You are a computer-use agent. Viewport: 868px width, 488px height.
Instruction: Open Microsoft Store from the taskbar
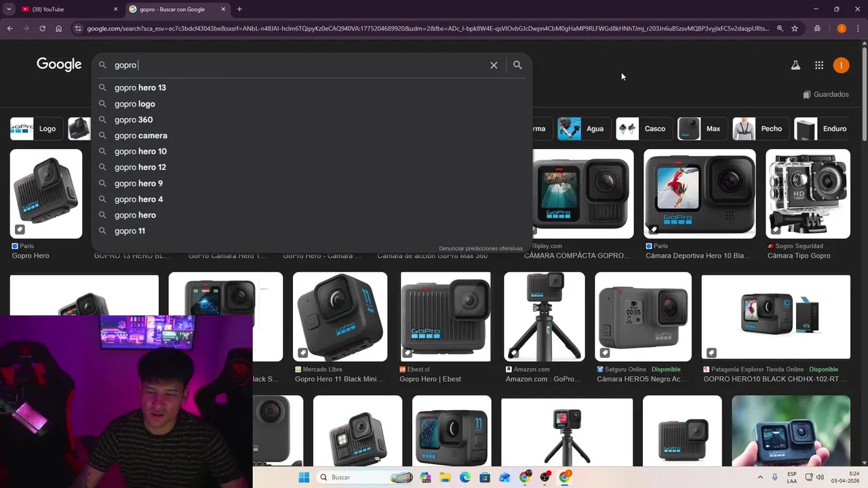pos(484,477)
